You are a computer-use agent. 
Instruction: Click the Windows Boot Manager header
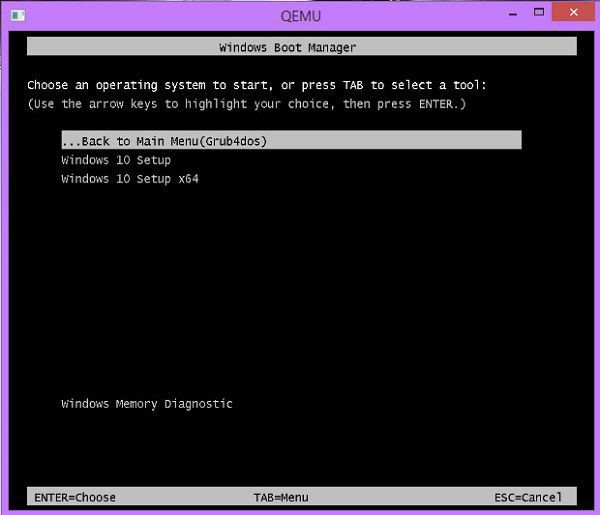tap(302, 47)
